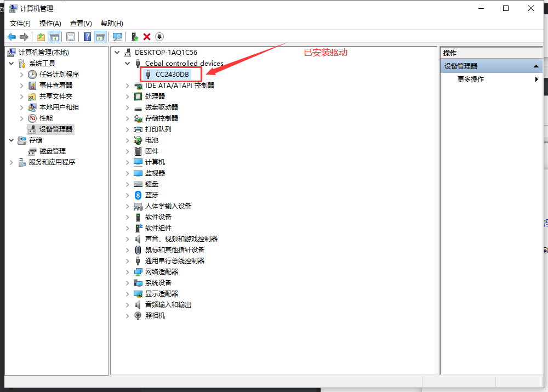This screenshot has width=548, height=392.
Task: Expand Services and Applications chevron
Action: [x=11, y=162]
